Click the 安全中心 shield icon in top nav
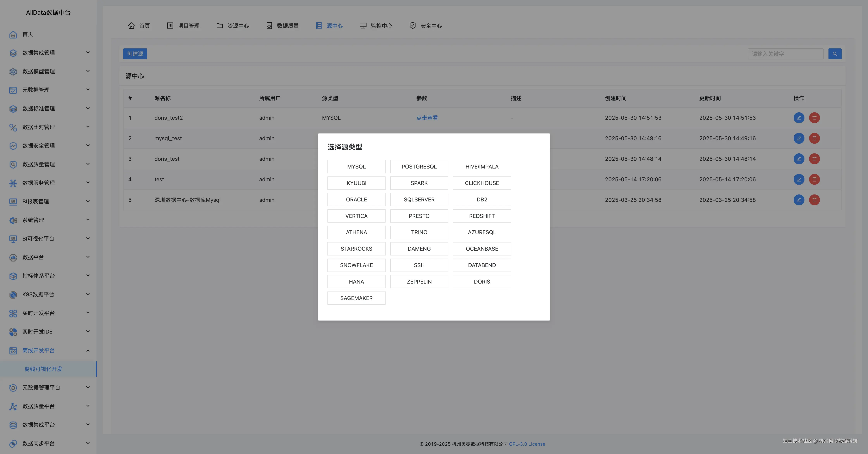Screen dimensions: 868x454 (412, 26)
